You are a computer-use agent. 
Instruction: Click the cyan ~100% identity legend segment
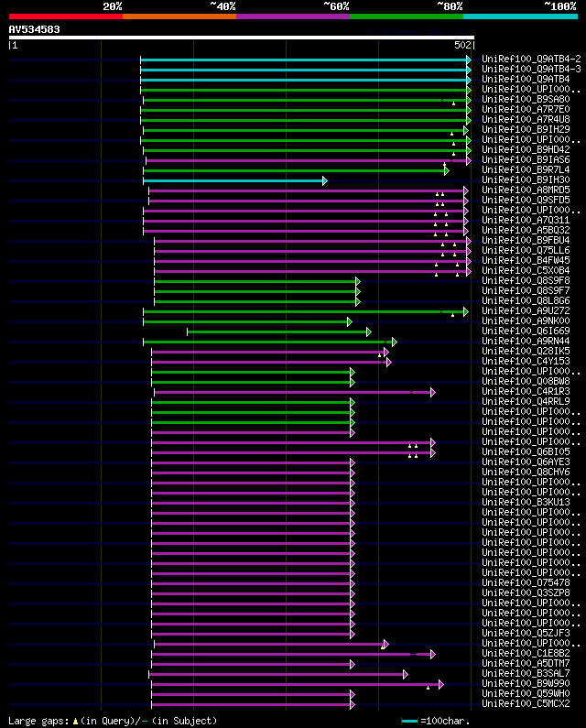[520, 16]
